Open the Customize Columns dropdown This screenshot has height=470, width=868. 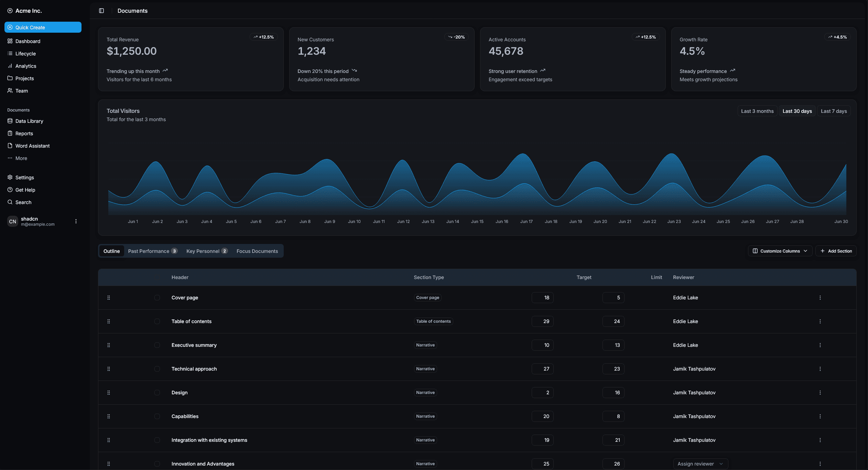click(780, 251)
